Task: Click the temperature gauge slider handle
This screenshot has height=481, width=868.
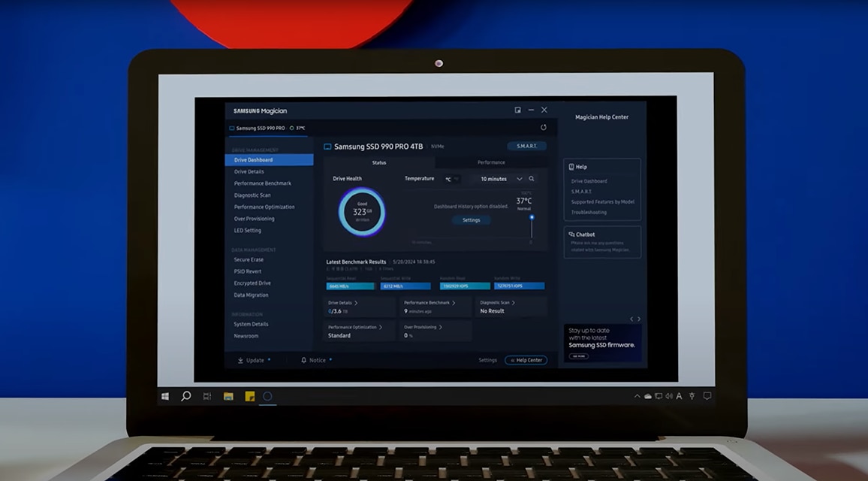Action: [x=532, y=217]
